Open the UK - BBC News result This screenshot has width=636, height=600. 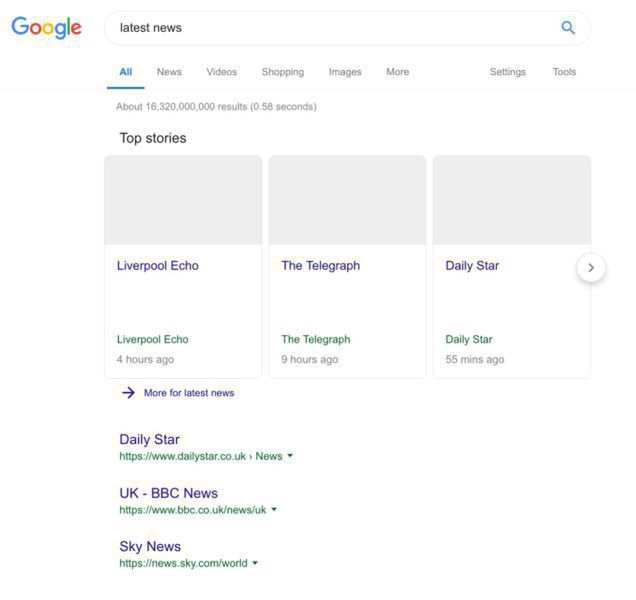click(168, 493)
